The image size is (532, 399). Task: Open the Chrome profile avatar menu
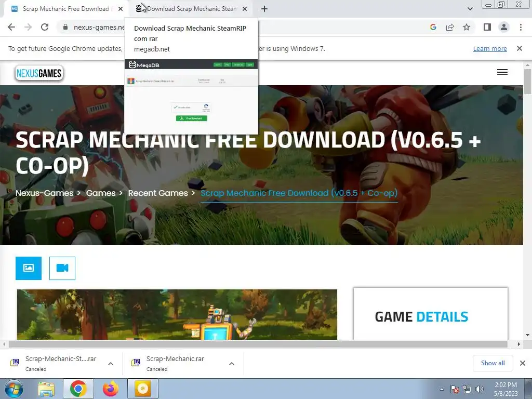coord(504,27)
